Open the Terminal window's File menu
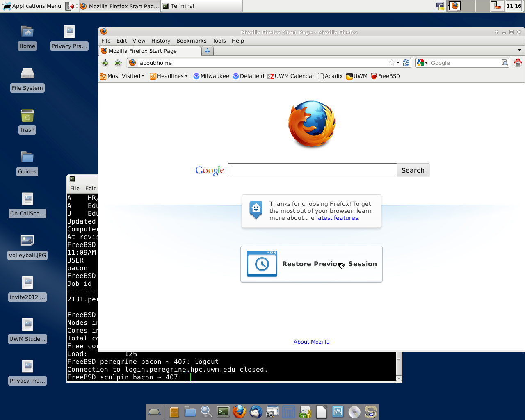The width and height of the screenshot is (525, 420). (75, 188)
